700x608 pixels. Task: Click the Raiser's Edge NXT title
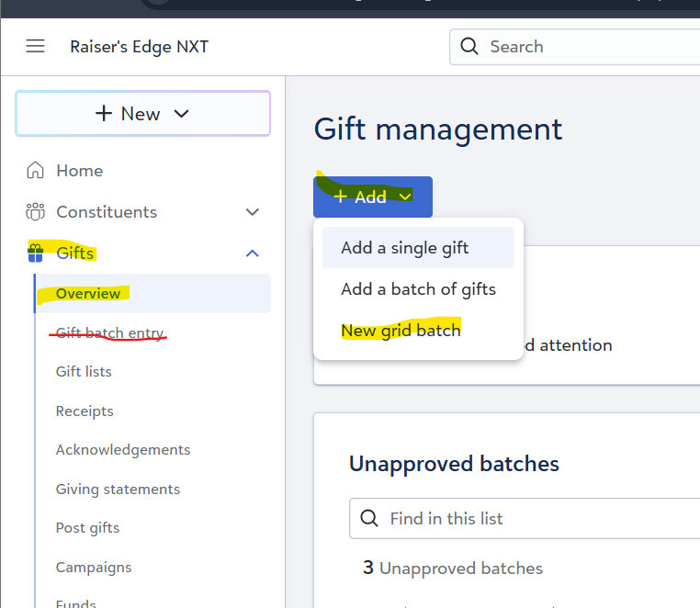[140, 47]
